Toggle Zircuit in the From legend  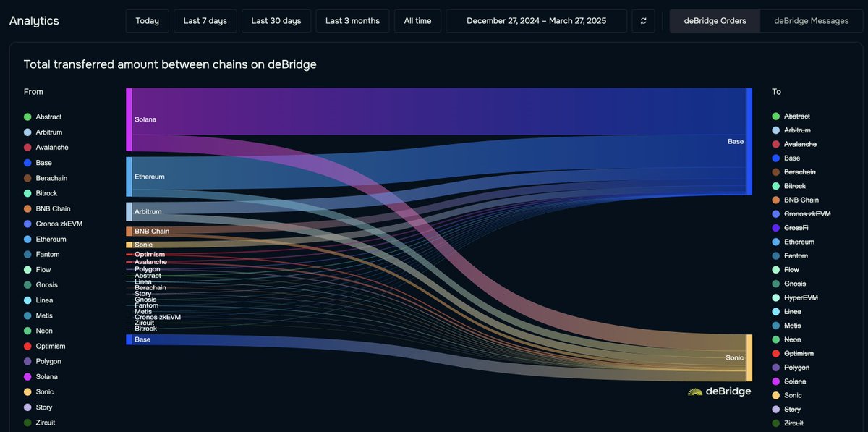40,423
